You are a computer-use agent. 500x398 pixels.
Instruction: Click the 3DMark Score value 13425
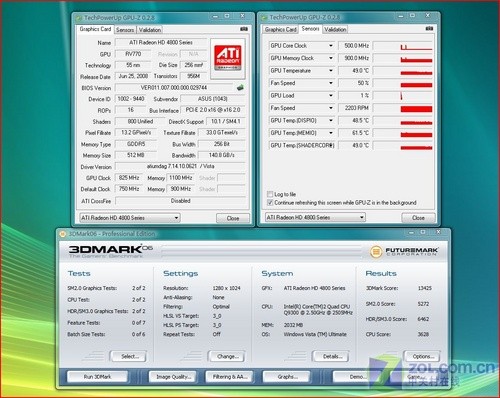point(425,288)
